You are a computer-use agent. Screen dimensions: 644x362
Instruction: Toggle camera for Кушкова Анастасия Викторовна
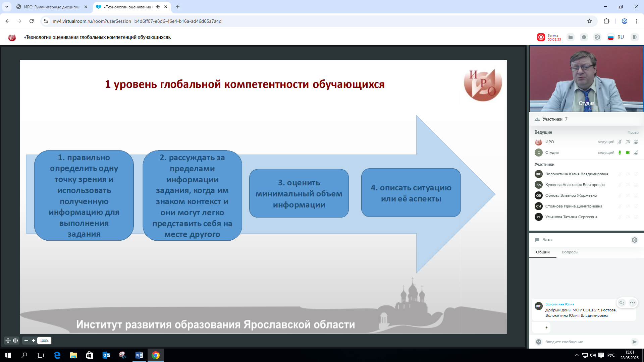point(628,185)
